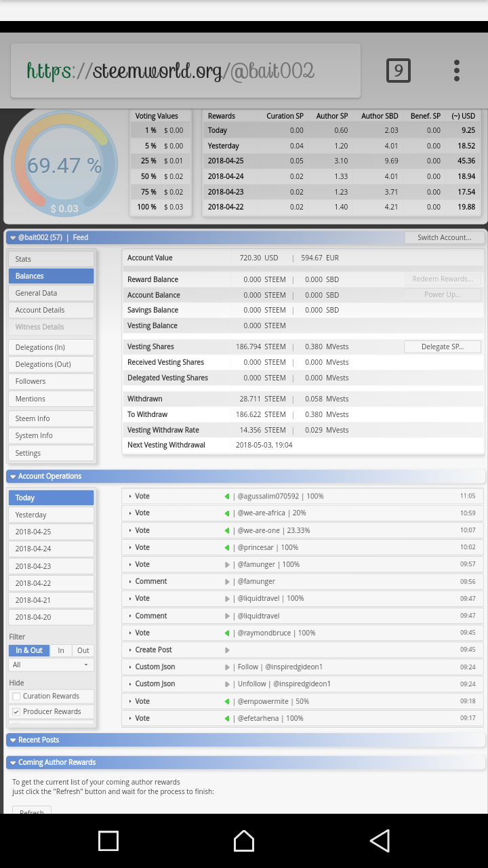Open the Feed link in account header

point(81,237)
